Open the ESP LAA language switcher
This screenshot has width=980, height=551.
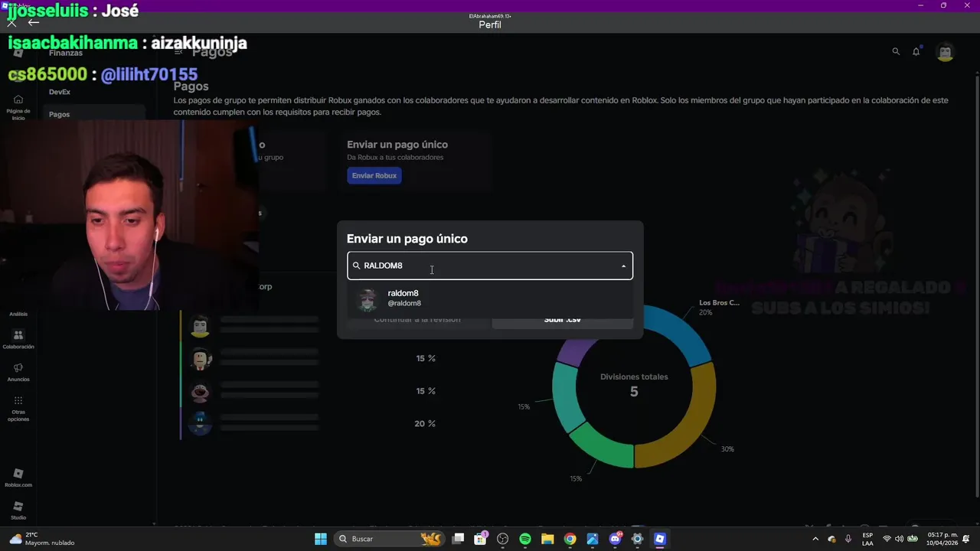click(x=867, y=539)
